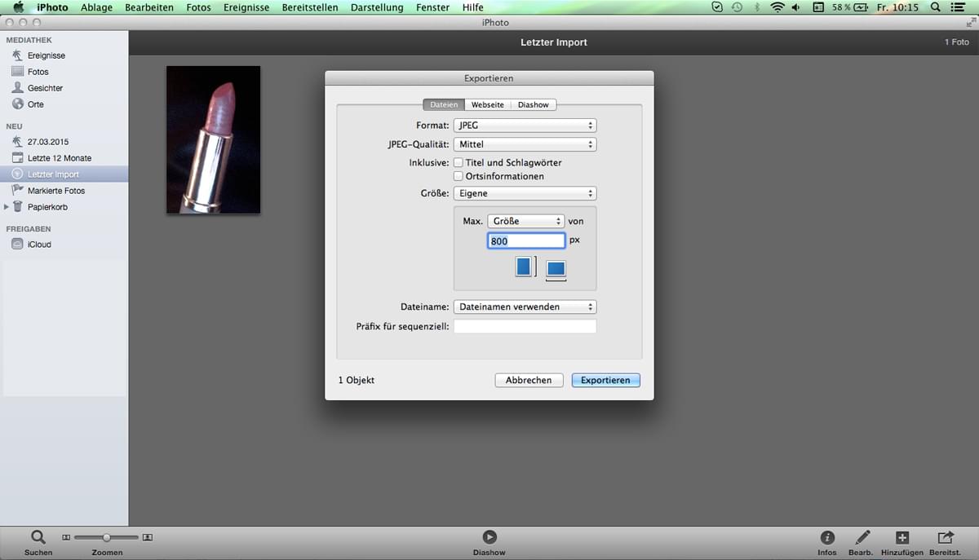Expand the JPEG-Qualität dropdown
The width and height of the screenshot is (979, 560).
click(525, 144)
